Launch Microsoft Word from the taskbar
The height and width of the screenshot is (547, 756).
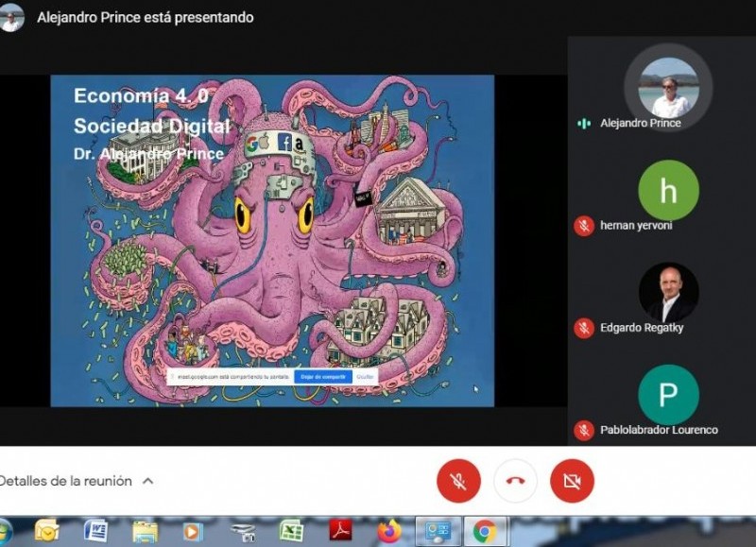click(95, 531)
